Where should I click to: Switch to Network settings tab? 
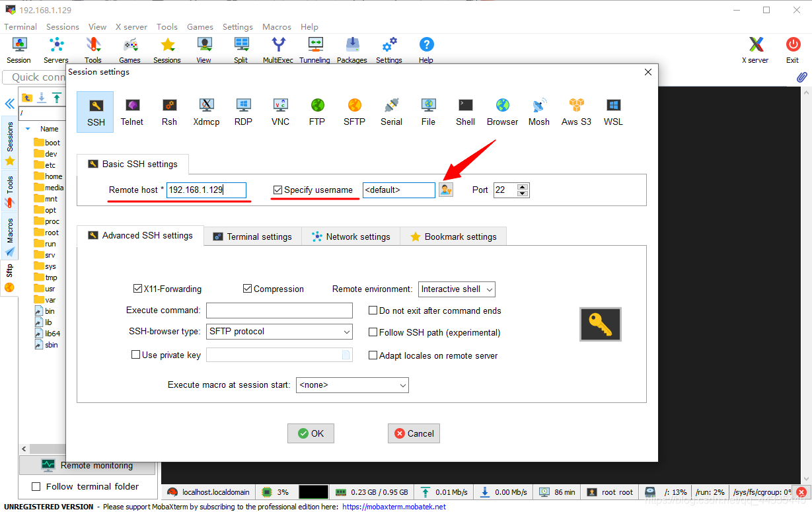point(351,237)
